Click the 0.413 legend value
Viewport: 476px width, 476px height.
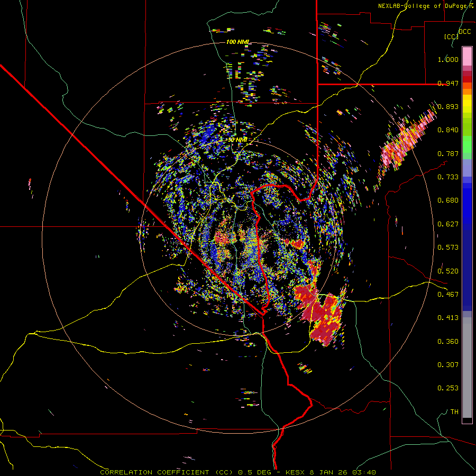click(x=448, y=318)
